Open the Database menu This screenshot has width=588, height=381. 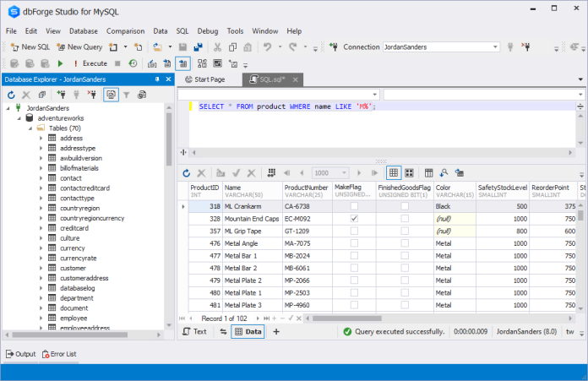coord(84,30)
